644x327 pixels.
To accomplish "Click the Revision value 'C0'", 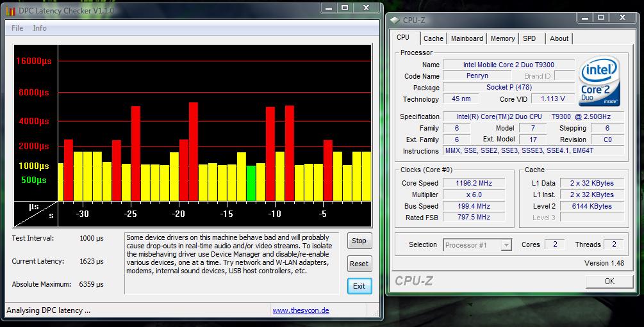I will [607, 140].
